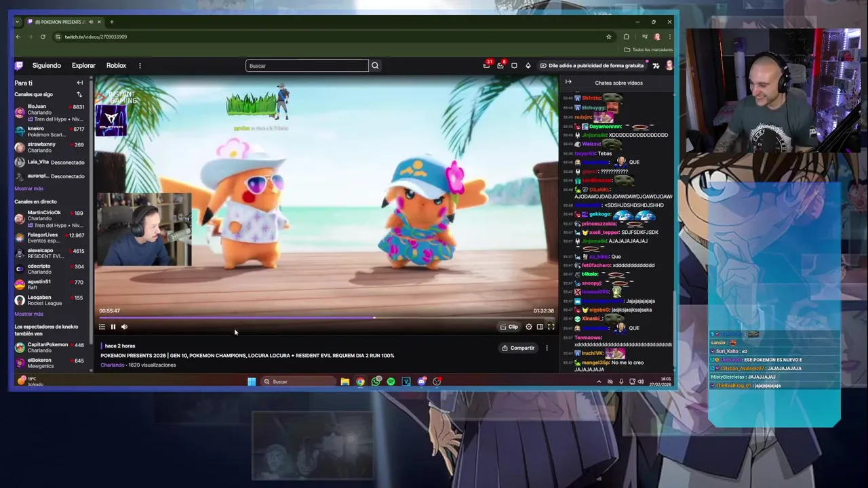The height and width of the screenshot is (488, 868).
Task: Open knekro channel in sidebar
Action: coord(49,131)
